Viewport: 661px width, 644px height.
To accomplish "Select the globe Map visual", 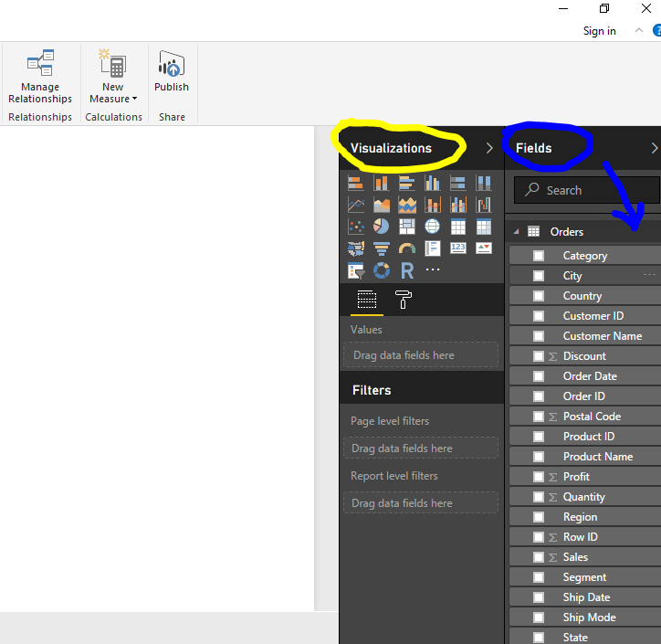I will click(433, 227).
